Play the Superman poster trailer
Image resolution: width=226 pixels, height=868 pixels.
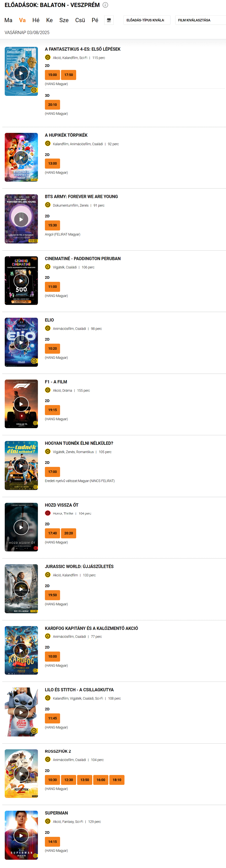[x=21, y=835]
